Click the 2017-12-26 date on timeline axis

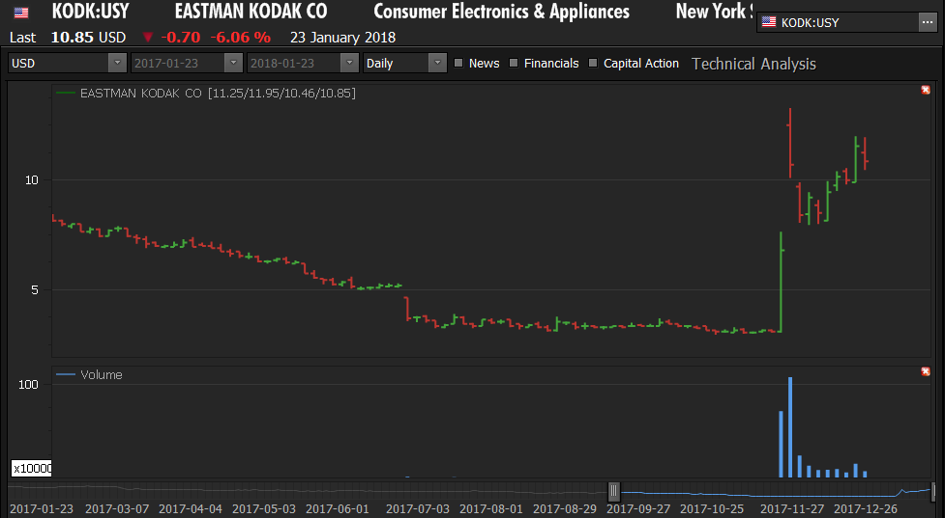[x=865, y=509]
